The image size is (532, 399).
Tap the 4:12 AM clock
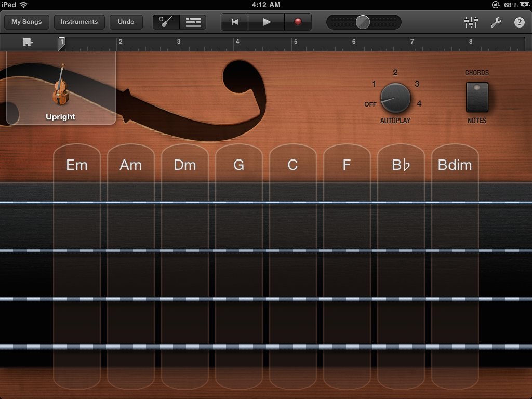pos(266,5)
